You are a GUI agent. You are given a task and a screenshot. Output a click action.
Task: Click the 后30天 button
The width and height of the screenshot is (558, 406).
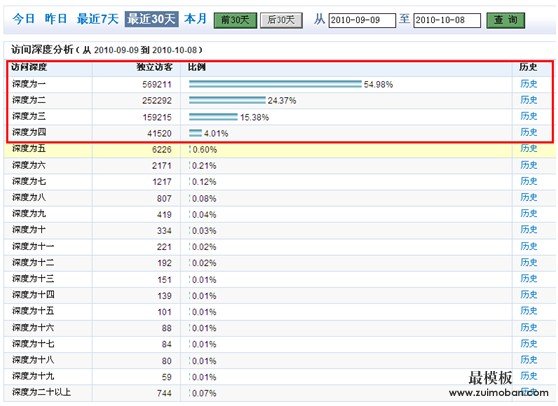pos(281,20)
